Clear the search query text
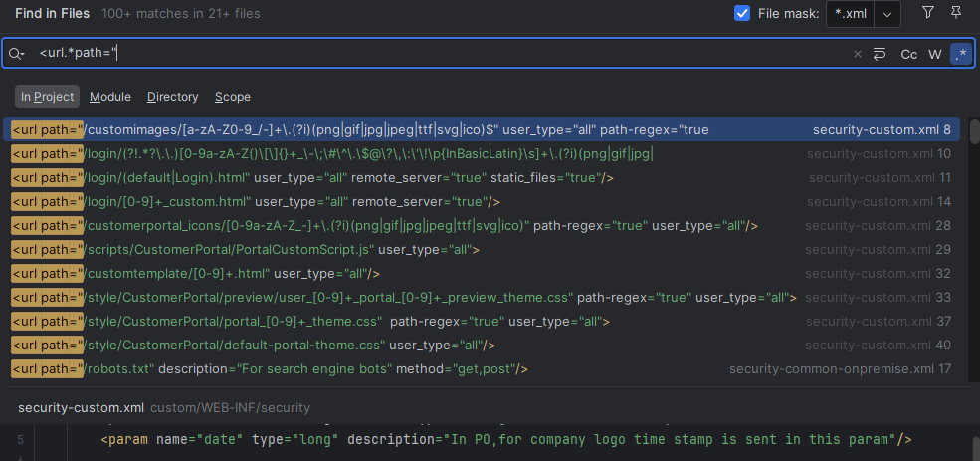The height and width of the screenshot is (461, 980). [x=858, y=55]
